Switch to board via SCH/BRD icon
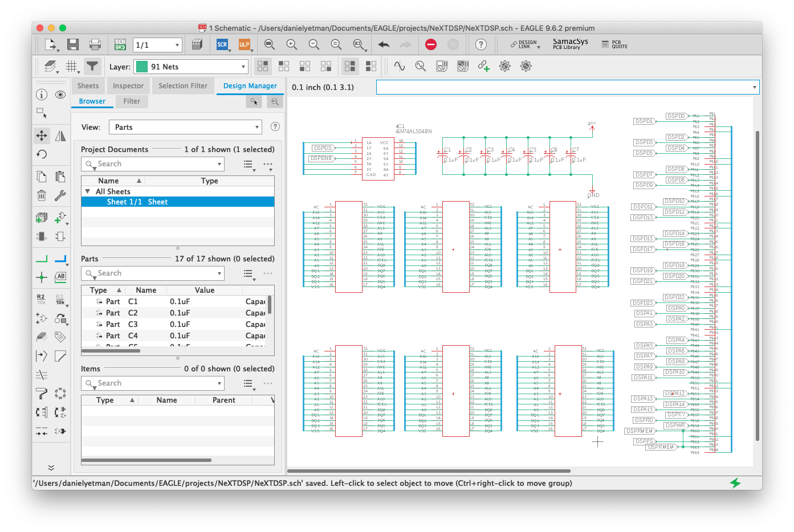The image size is (794, 532). tap(120, 44)
